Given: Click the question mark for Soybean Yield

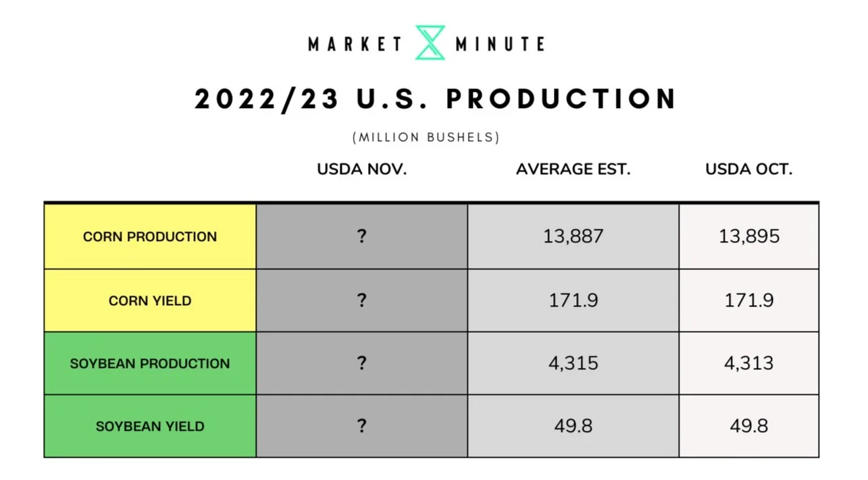Looking at the screenshot, I should 362,426.
